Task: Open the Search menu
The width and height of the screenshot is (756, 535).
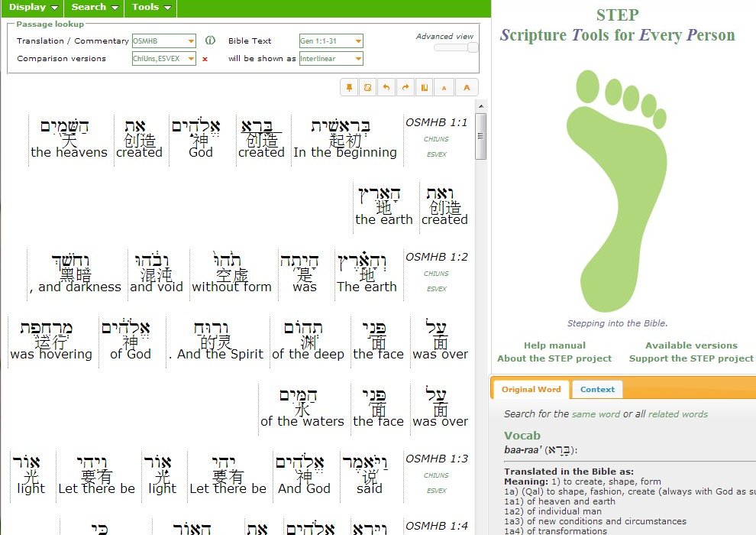Action: point(95,7)
